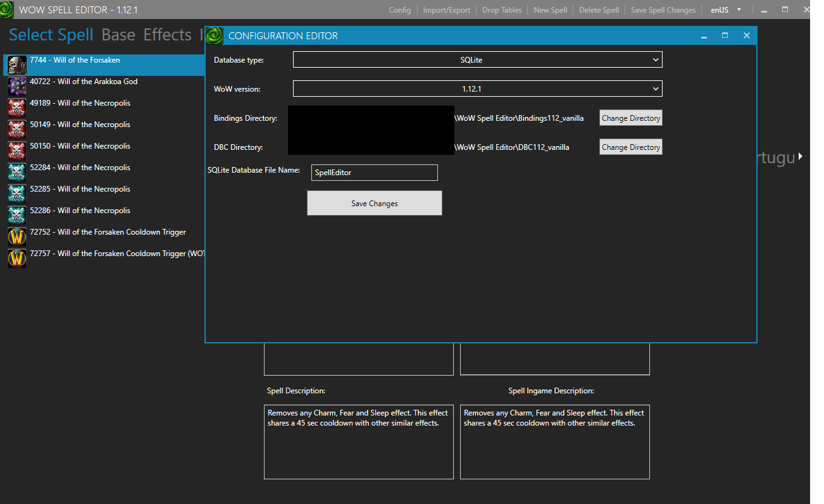Viewport: 824px width, 504px height.
Task: Open the enUS locale dropdown
Action: [724, 9]
